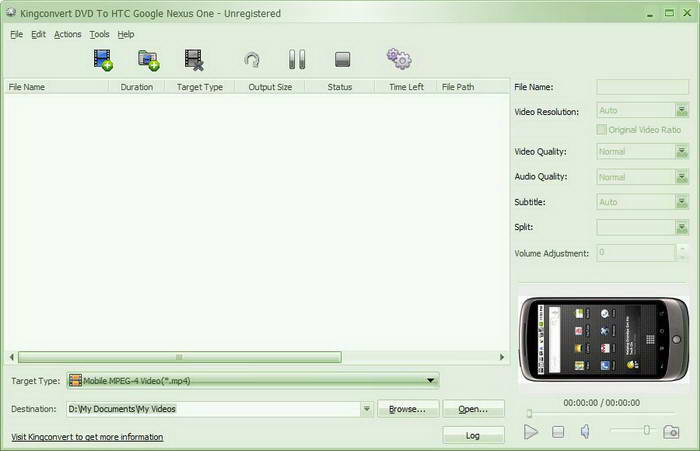
Task: Click the Volume Adjustment value field
Action: pos(636,253)
